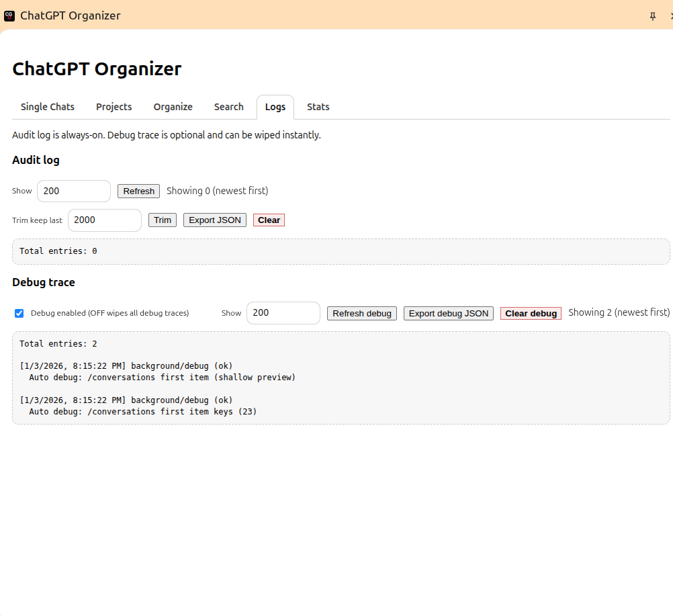The image size is (673, 616).
Task: Click the Export debug JSON button
Action: pos(448,314)
